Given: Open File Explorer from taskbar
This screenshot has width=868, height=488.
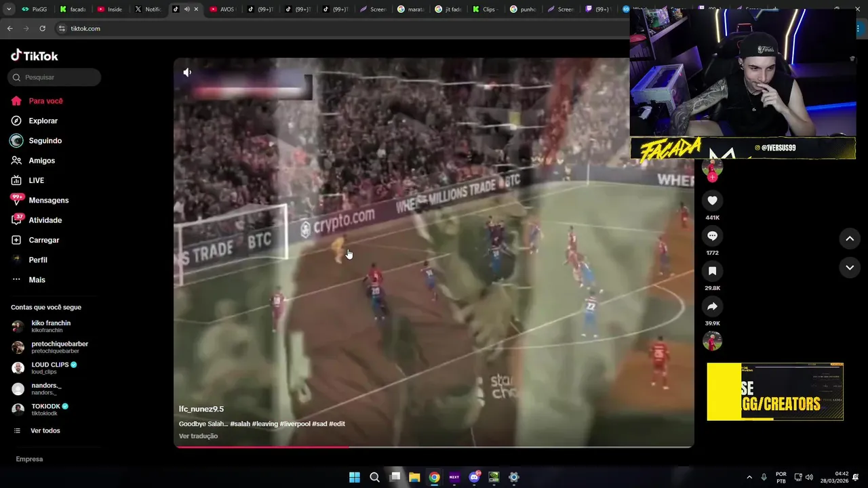Looking at the screenshot, I should click(x=414, y=477).
